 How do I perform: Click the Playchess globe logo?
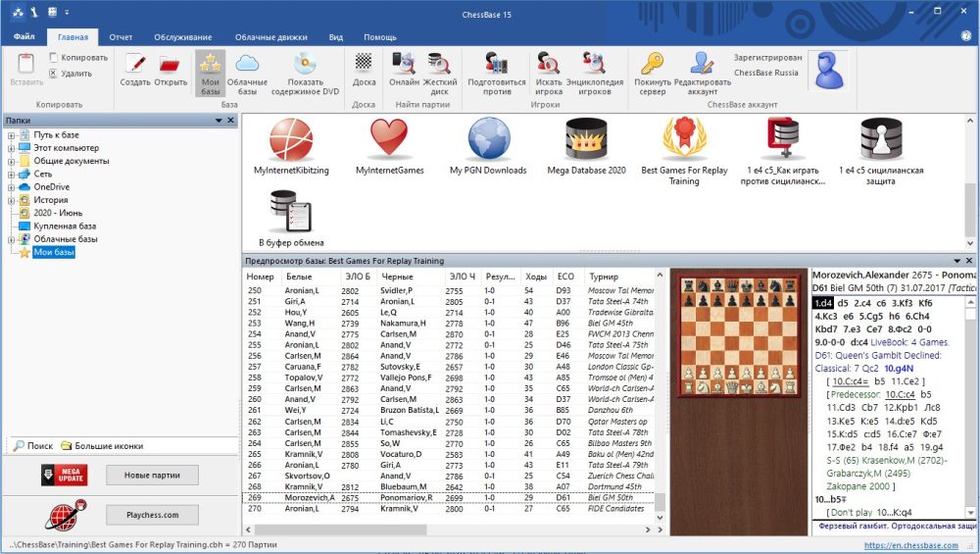[66, 515]
